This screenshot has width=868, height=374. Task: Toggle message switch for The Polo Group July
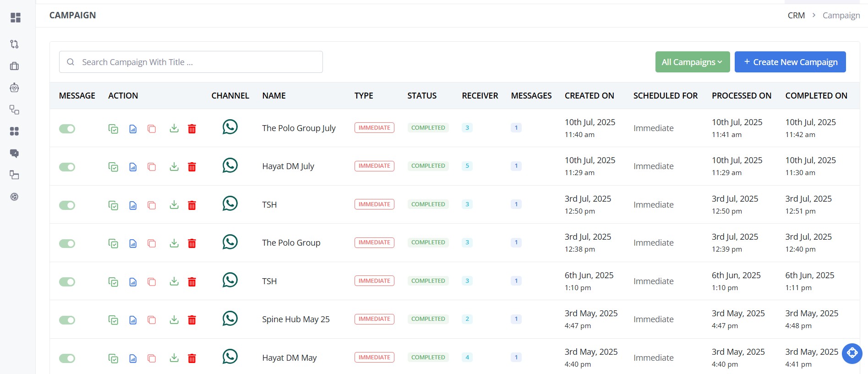pyautogui.click(x=67, y=129)
